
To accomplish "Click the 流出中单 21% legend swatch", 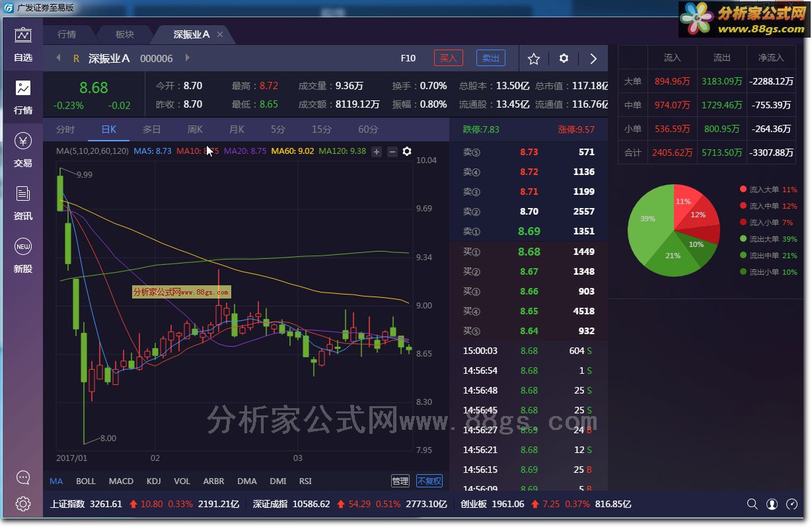I will [743, 256].
